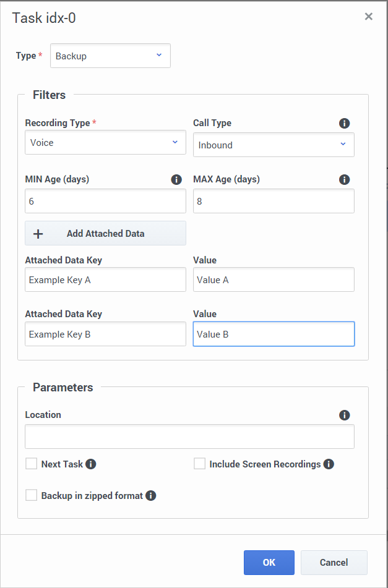This screenshot has width=388, height=588.
Task: Open the Call Type dropdown
Action: (x=274, y=145)
